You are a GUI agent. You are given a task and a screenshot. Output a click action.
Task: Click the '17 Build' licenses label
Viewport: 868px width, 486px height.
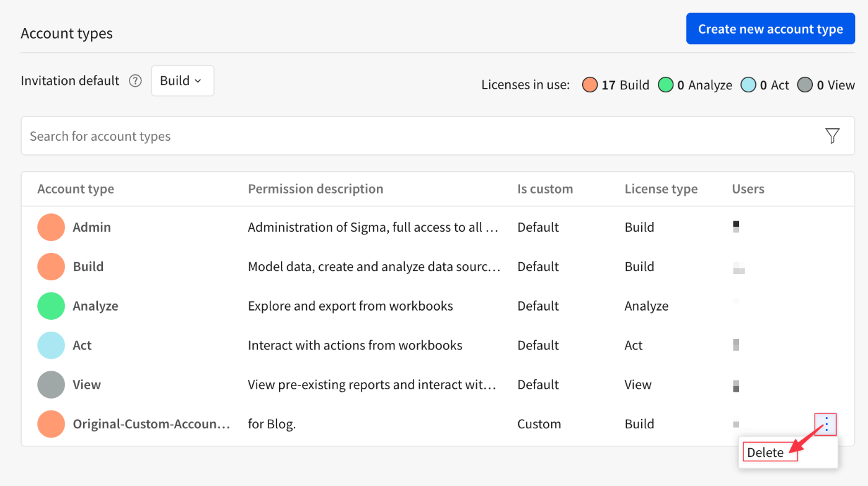[x=626, y=85]
